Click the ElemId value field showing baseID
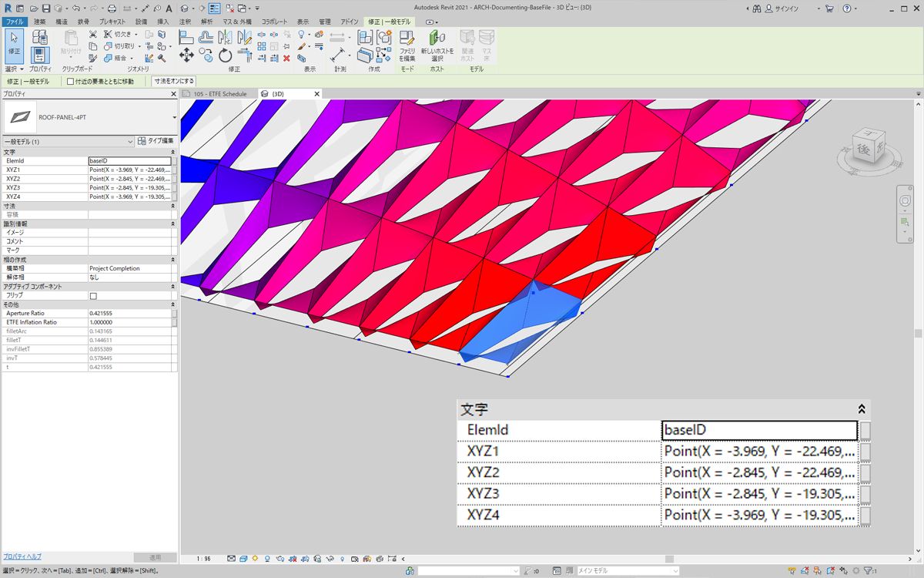The image size is (924, 578). [129, 160]
